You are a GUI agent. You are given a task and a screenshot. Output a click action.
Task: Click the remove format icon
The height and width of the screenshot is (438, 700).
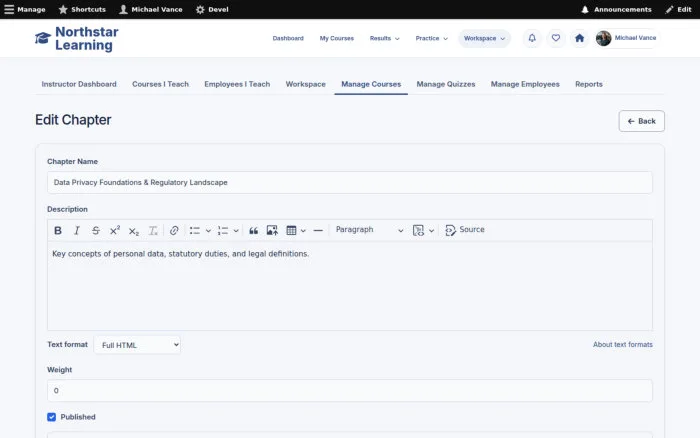point(153,230)
